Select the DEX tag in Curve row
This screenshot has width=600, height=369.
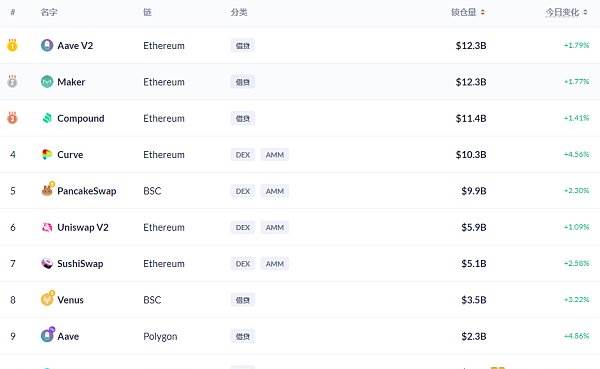click(243, 155)
